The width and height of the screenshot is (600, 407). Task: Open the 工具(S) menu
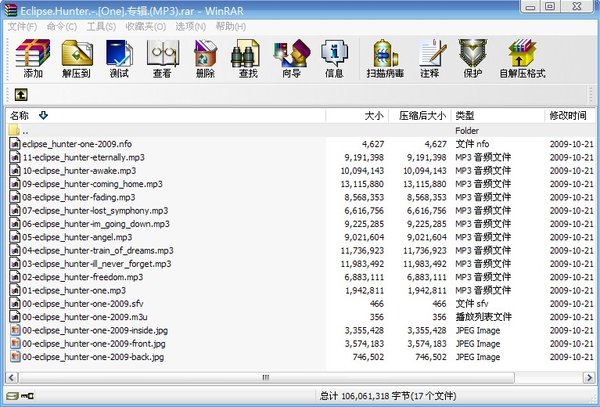click(101, 26)
